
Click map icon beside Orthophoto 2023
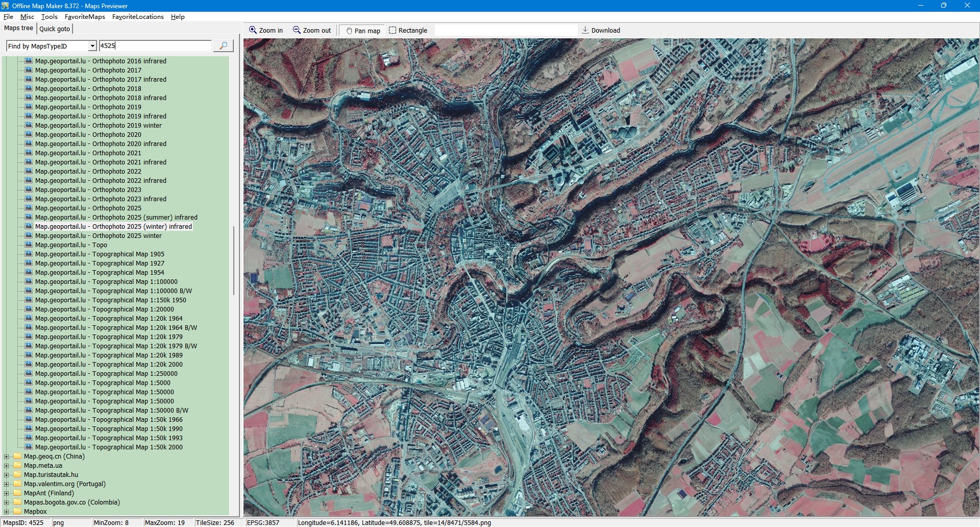point(29,189)
